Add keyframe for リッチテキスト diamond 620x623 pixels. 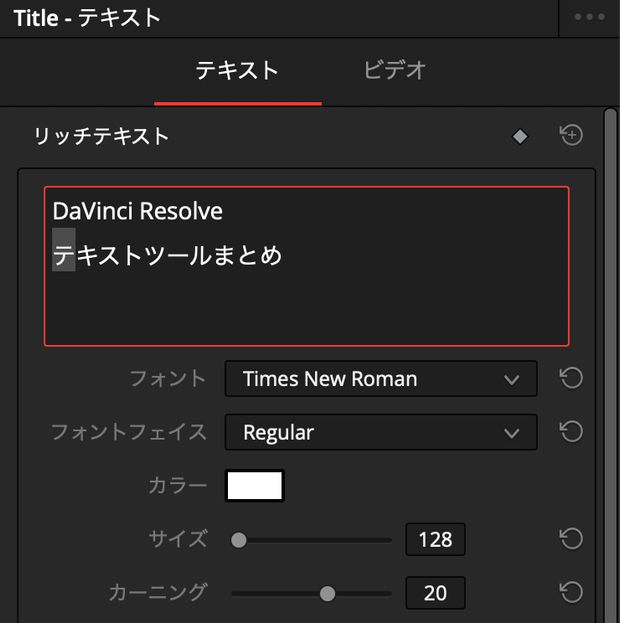tap(520, 136)
